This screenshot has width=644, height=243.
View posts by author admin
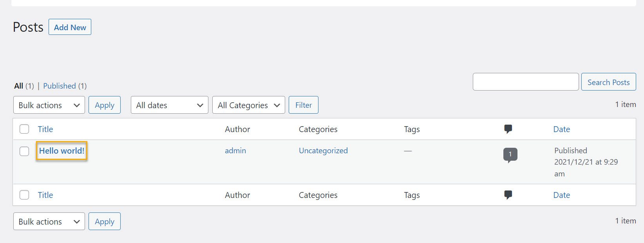tap(235, 151)
